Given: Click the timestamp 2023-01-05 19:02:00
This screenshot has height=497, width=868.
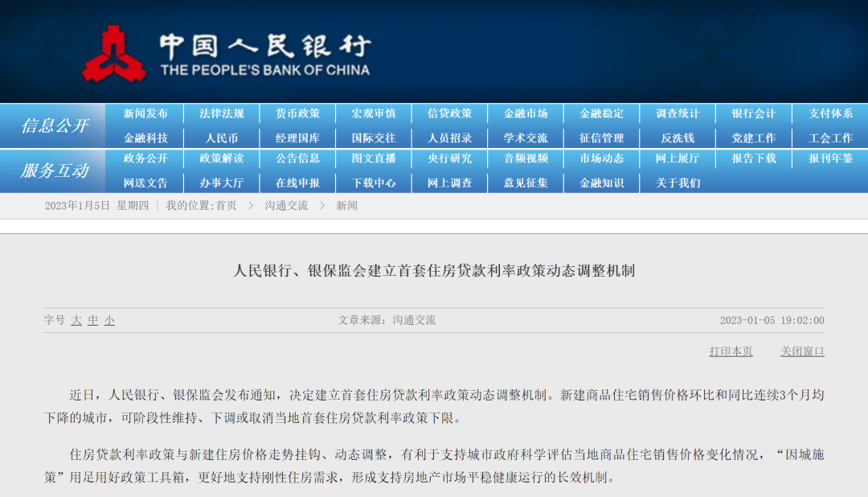Looking at the screenshot, I should [x=772, y=320].
